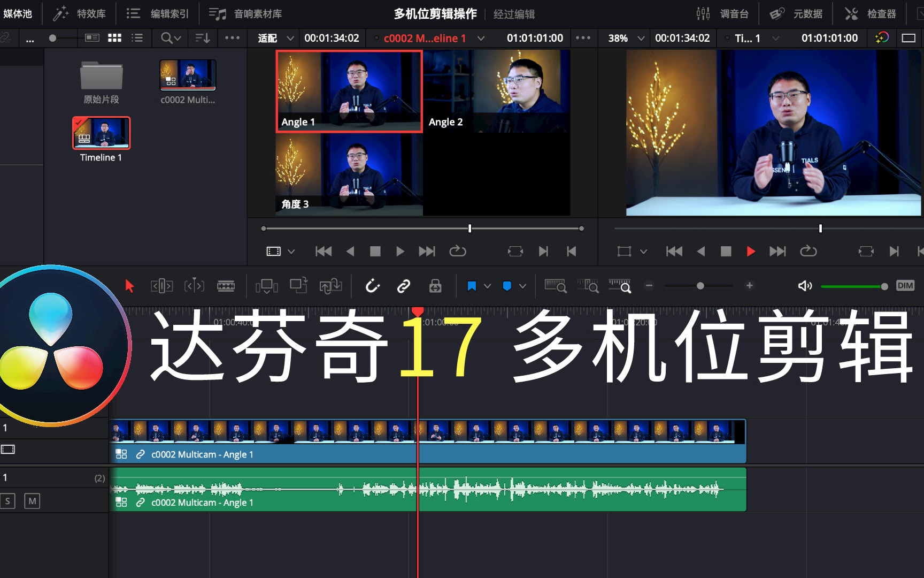Click the timeline viewer scrubber handle

820,229
